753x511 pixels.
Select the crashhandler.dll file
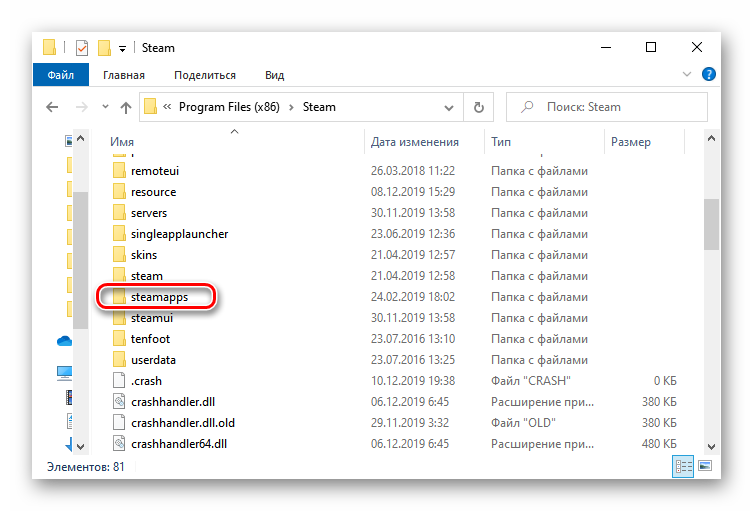point(173,402)
